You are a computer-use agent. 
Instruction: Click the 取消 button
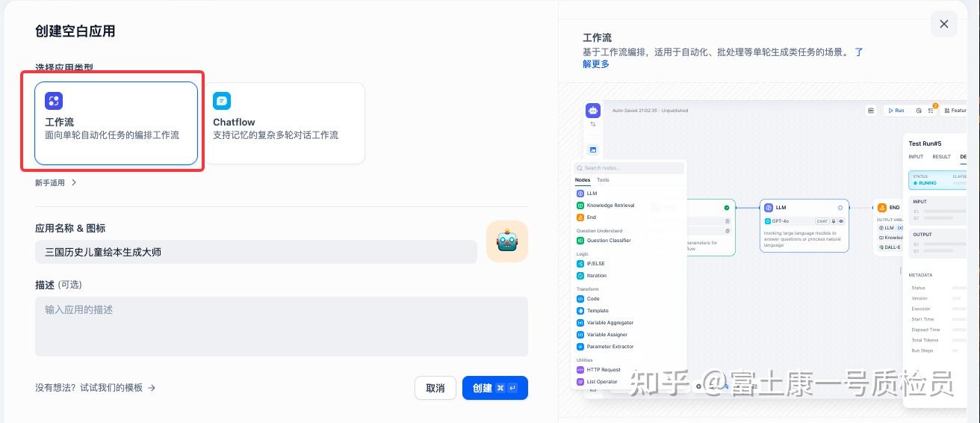click(x=435, y=388)
